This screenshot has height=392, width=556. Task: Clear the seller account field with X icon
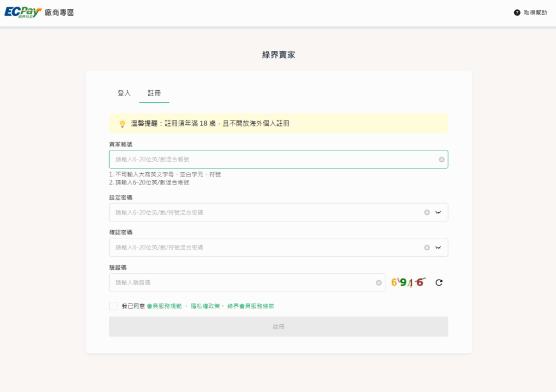[441, 160]
